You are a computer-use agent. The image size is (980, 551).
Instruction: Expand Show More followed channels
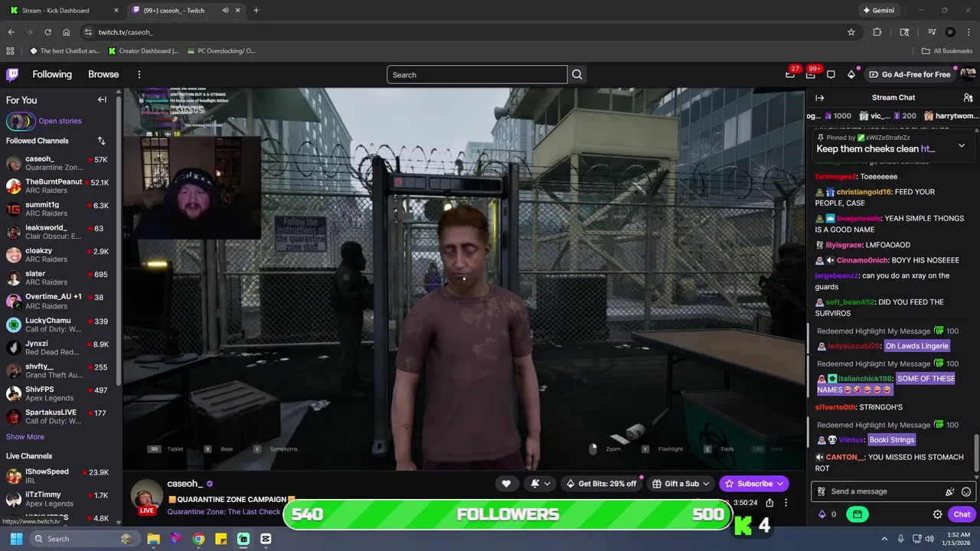[25, 437]
